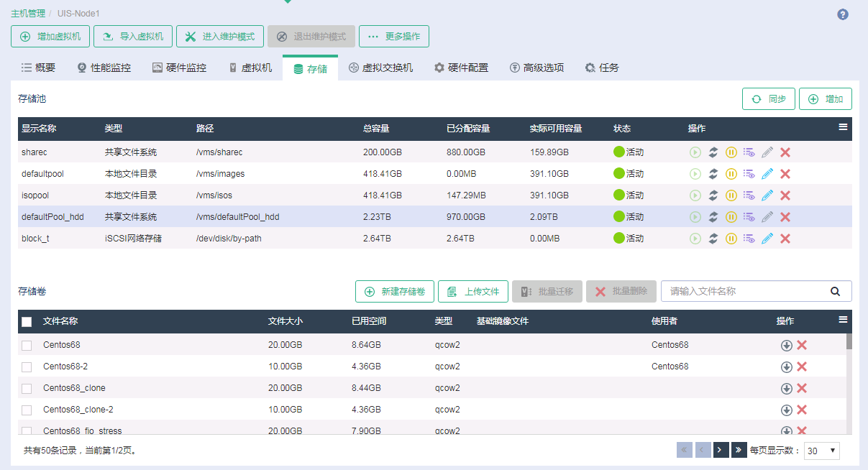
Task: Switch to the 高级选项 tab
Action: [536, 68]
